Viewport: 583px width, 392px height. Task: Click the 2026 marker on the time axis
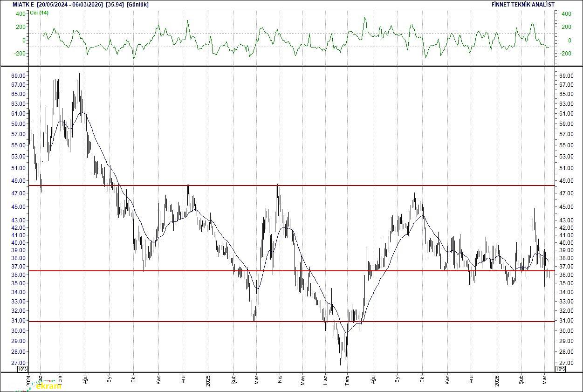(x=496, y=379)
